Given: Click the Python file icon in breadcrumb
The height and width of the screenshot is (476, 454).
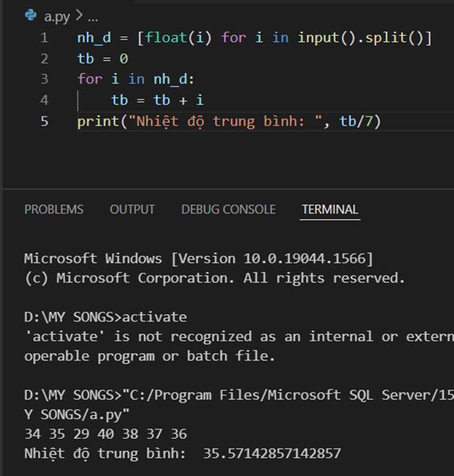Looking at the screenshot, I should click(x=31, y=15).
